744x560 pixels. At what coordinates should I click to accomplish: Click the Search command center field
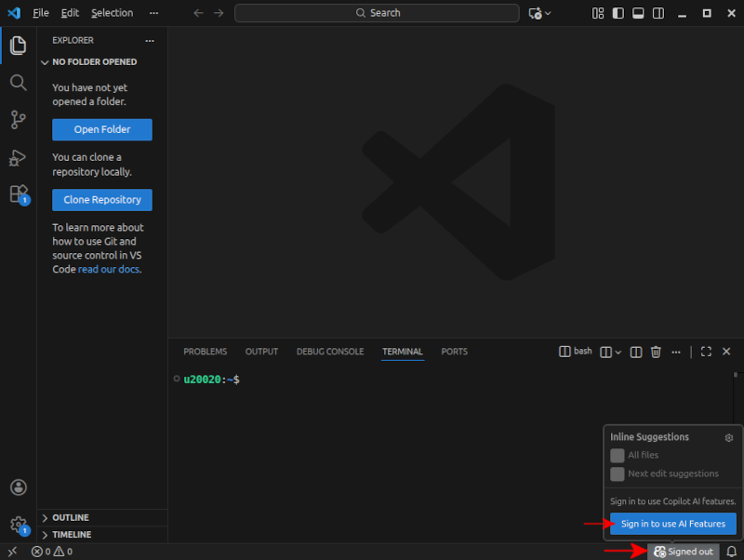tap(377, 13)
